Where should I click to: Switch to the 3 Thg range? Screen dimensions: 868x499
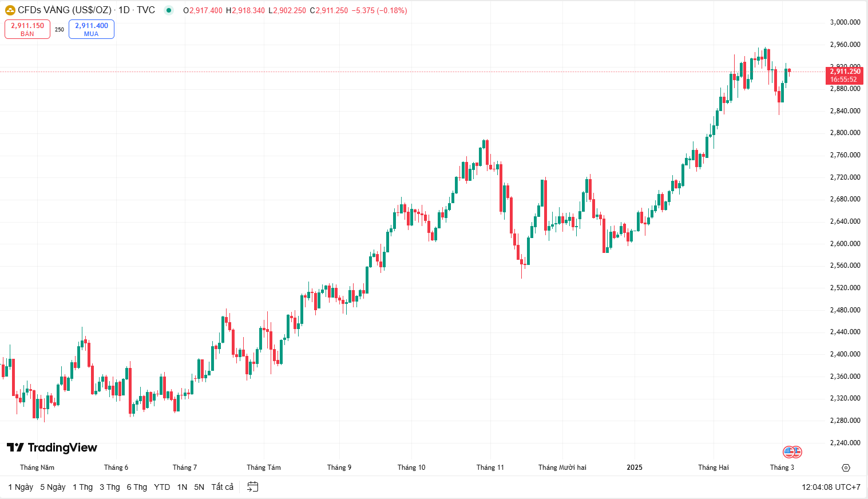109,487
